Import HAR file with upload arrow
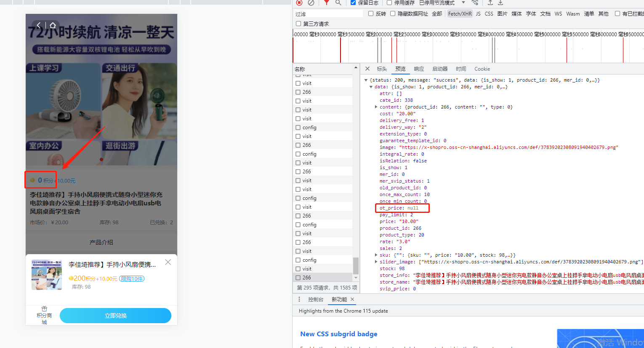Image resolution: width=644 pixels, height=348 pixels. pyautogui.click(x=490, y=3)
